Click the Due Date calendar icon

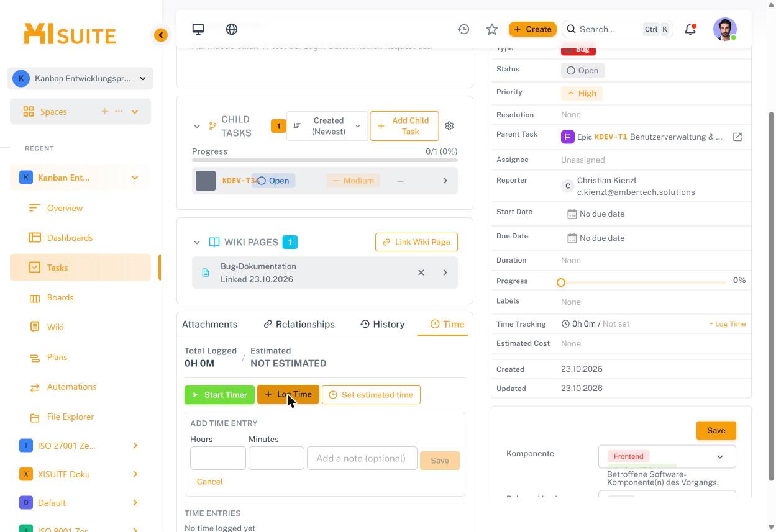click(x=572, y=238)
